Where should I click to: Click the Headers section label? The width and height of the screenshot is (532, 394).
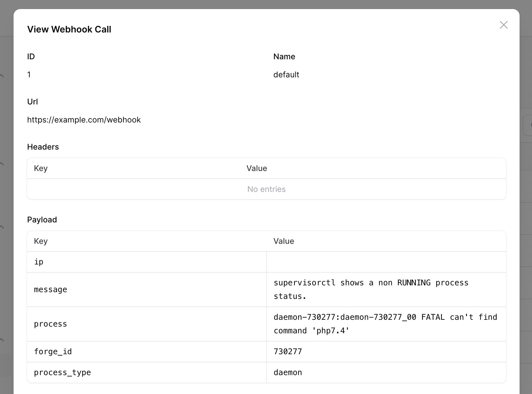point(43,147)
